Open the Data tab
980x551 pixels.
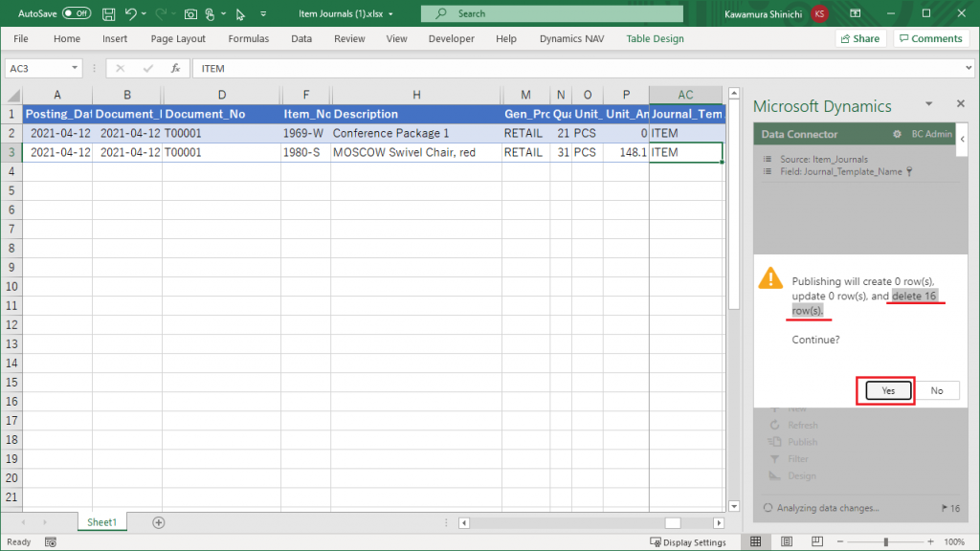pyautogui.click(x=301, y=38)
